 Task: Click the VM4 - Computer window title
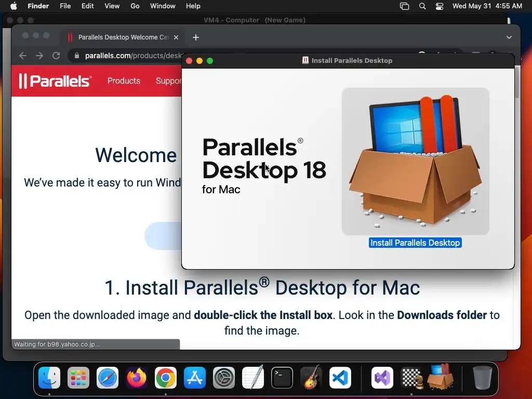[255, 20]
